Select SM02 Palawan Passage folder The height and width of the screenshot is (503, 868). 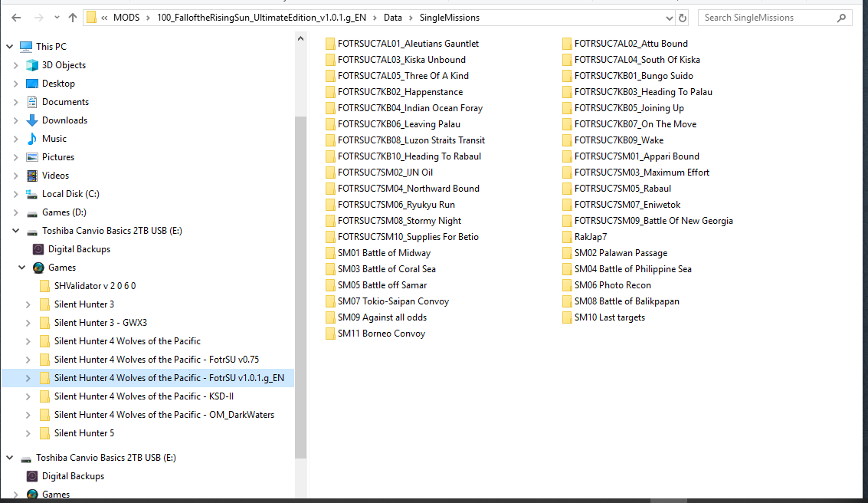click(621, 253)
